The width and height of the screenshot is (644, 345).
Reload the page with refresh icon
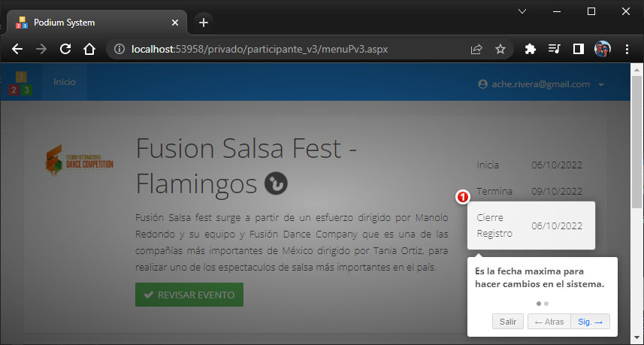(65, 50)
